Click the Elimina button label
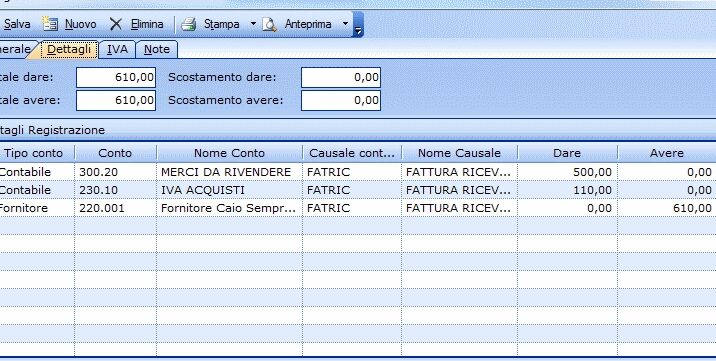The image size is (716, 361). [147, 24]
